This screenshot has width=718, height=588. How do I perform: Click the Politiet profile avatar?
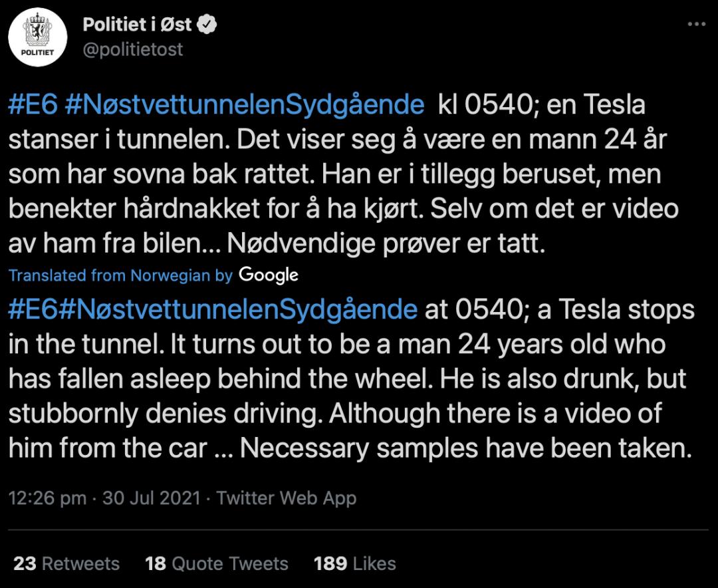[38, 39]
